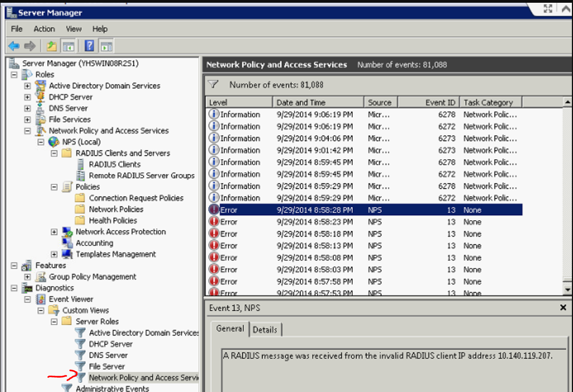
Task: Select the NPS (Local) globe icon
Action: pyautogui.click(x=53, y=142)
